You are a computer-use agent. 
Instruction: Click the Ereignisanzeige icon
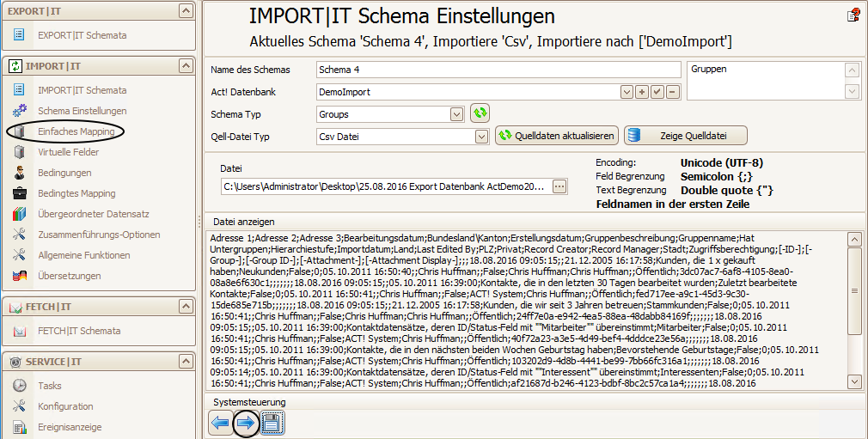pyautogui.click(x=20, y=427)
